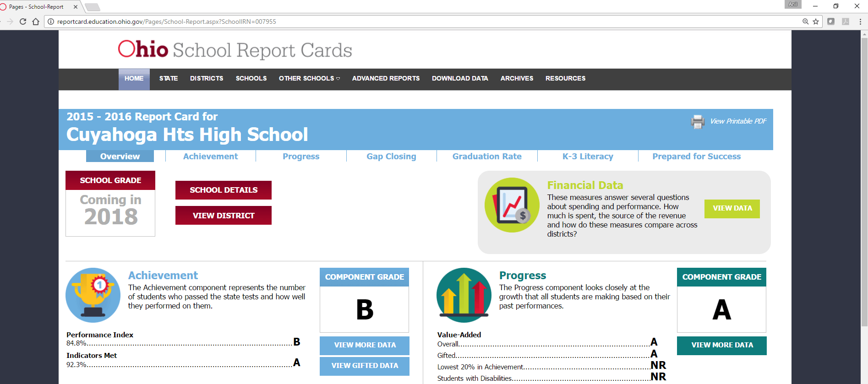Open a new browser tab
The image size is (868, 384).
pyautogui.click(x=92, y=7)
